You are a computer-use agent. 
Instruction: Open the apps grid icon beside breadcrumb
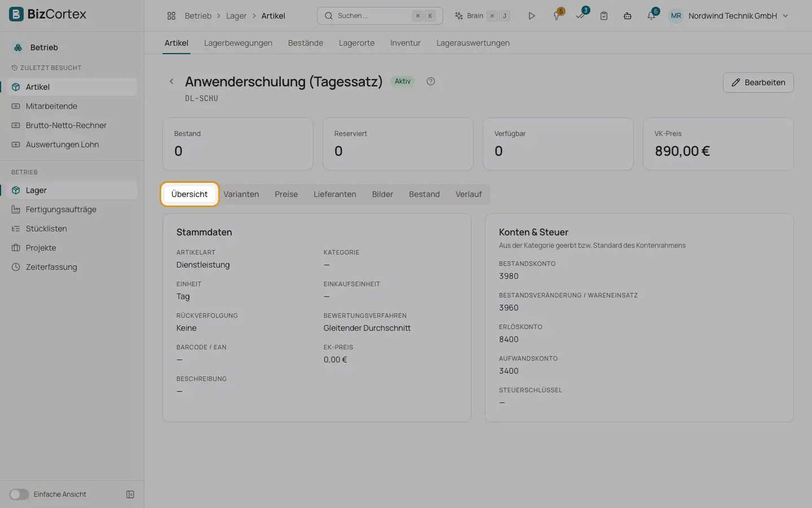click(x=171, y=16)
